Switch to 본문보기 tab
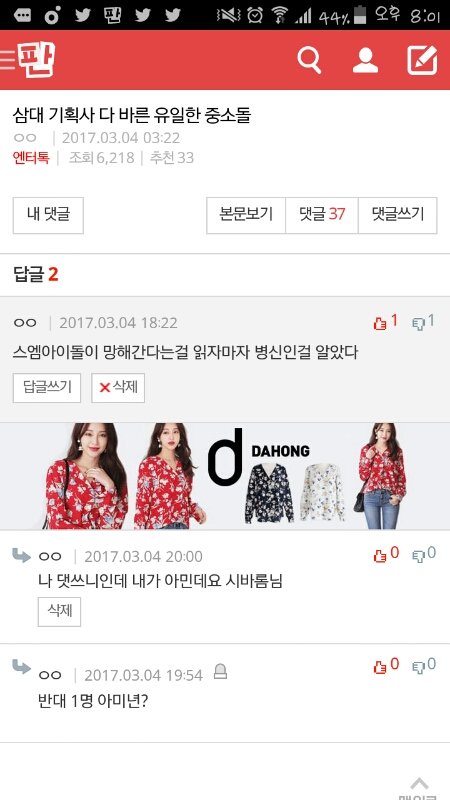The height and width of the screenshot is (800, 450). [x=246, y=215]
